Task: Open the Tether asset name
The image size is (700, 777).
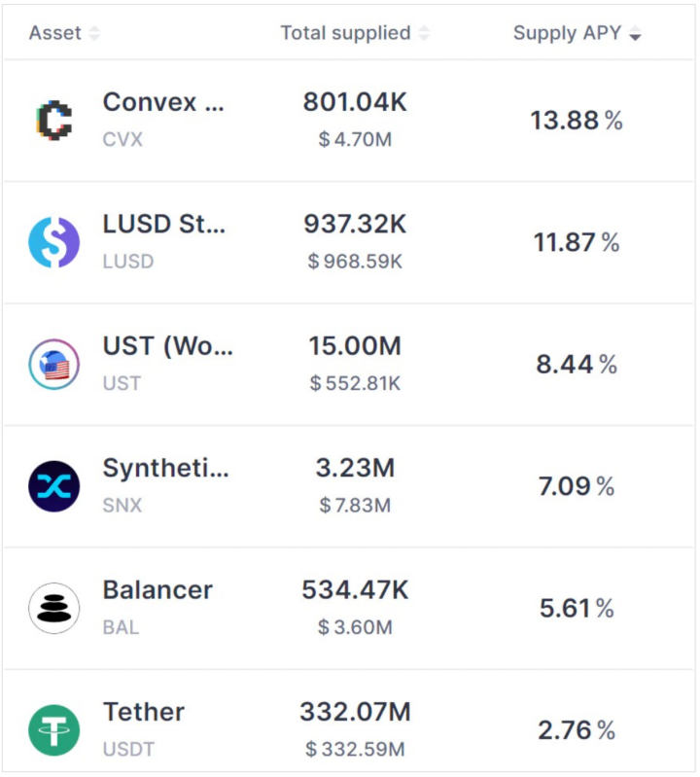Action: click(144, 712)
